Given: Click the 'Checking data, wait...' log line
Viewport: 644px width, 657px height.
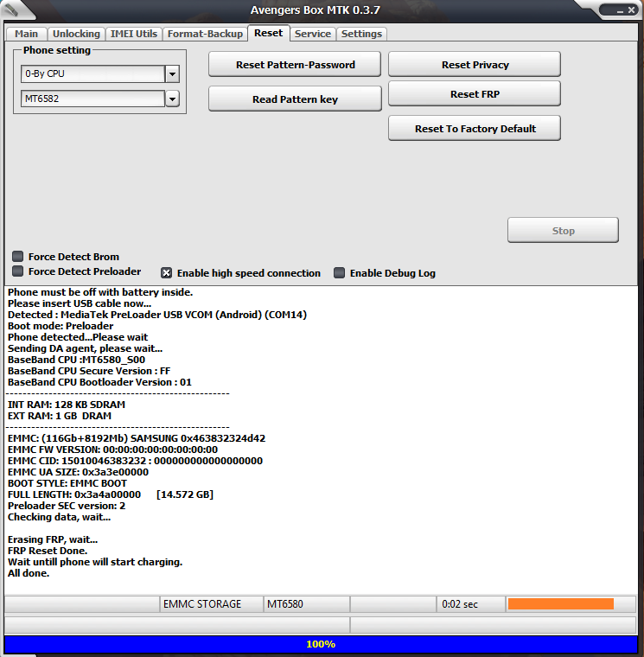Looking at the screenshot, I should click(x=59, y=517).
